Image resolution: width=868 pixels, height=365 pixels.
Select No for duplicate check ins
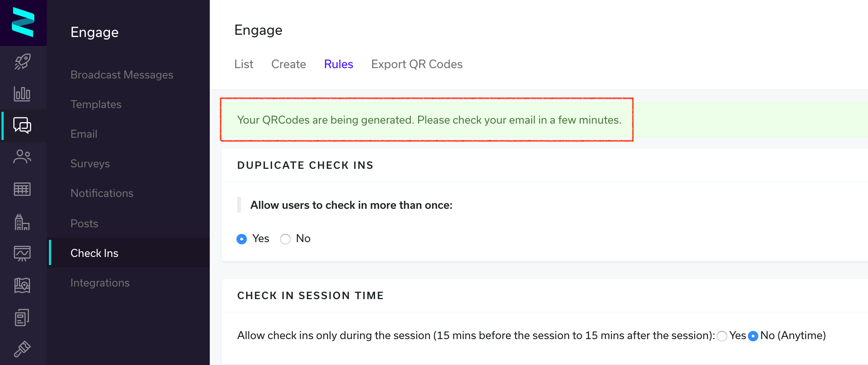285,239
